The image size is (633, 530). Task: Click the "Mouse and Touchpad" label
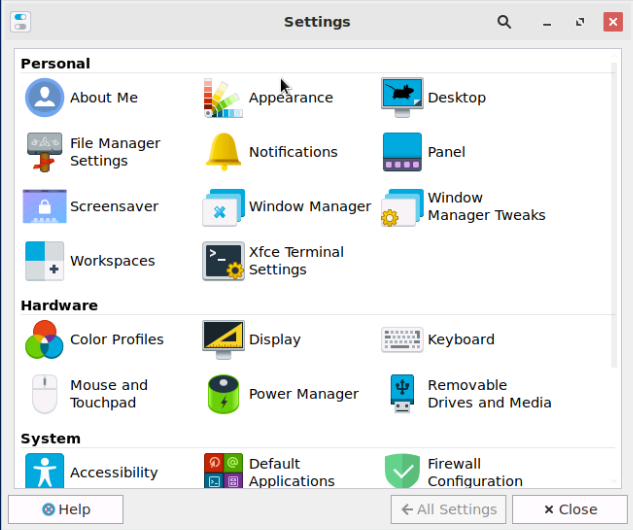coord(109,394)
